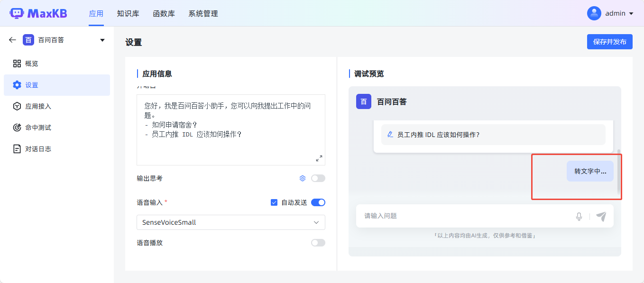This screenshot has height=283, width=644.
Task: Uncheck the 自动发送 checkbox
Action: click(274, 202)
